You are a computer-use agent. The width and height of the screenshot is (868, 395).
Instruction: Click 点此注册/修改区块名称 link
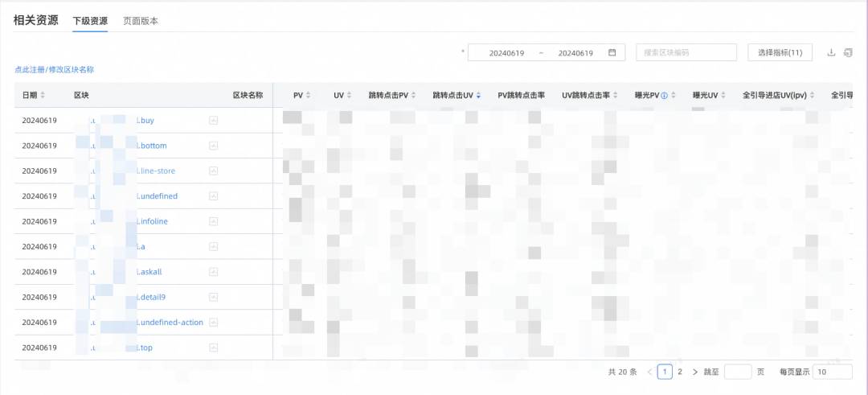55,70
